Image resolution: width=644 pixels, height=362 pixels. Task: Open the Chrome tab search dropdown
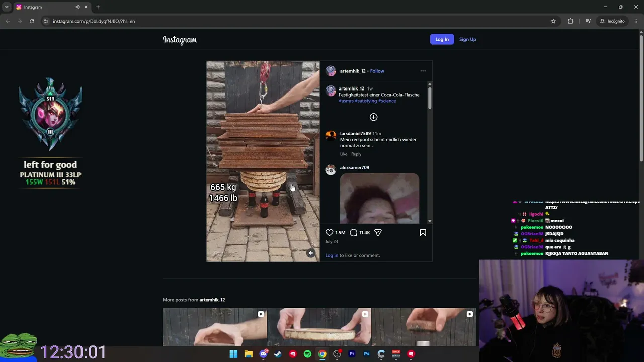[x=7, y=7]
